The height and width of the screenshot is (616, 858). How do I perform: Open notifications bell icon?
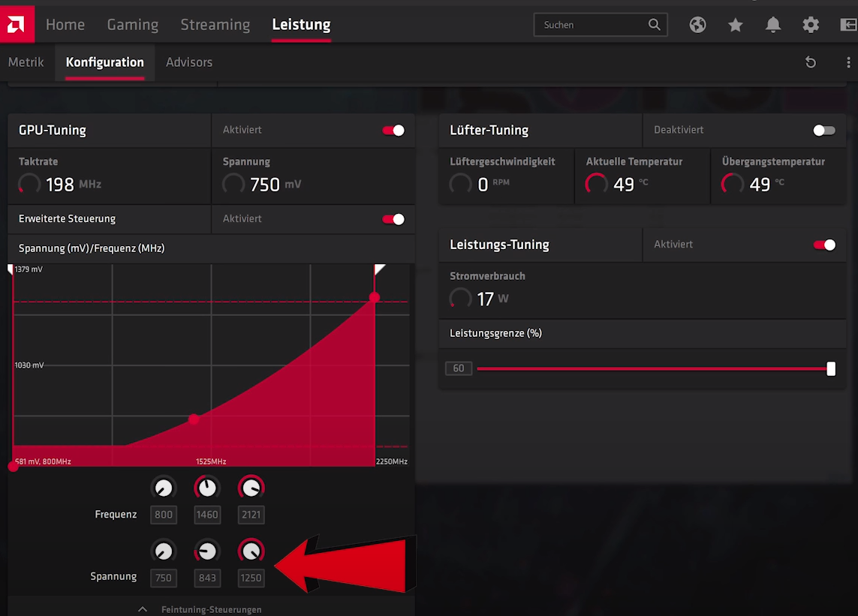(x=772, y=25)
